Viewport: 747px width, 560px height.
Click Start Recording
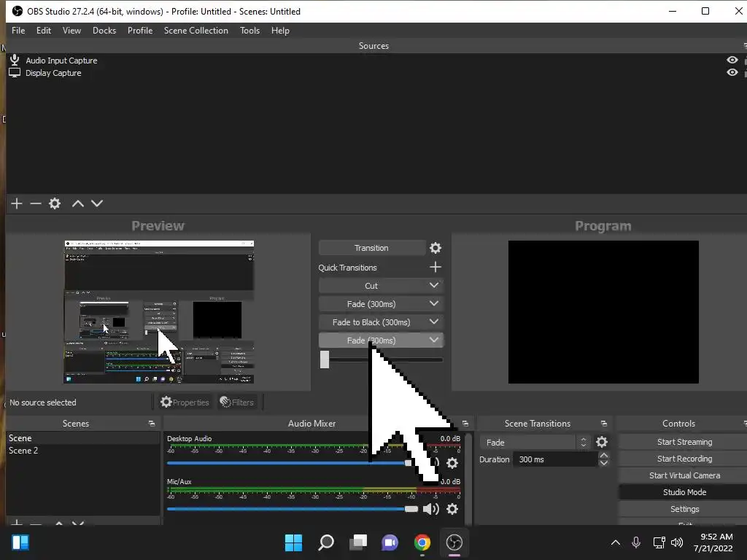(684, 459)
